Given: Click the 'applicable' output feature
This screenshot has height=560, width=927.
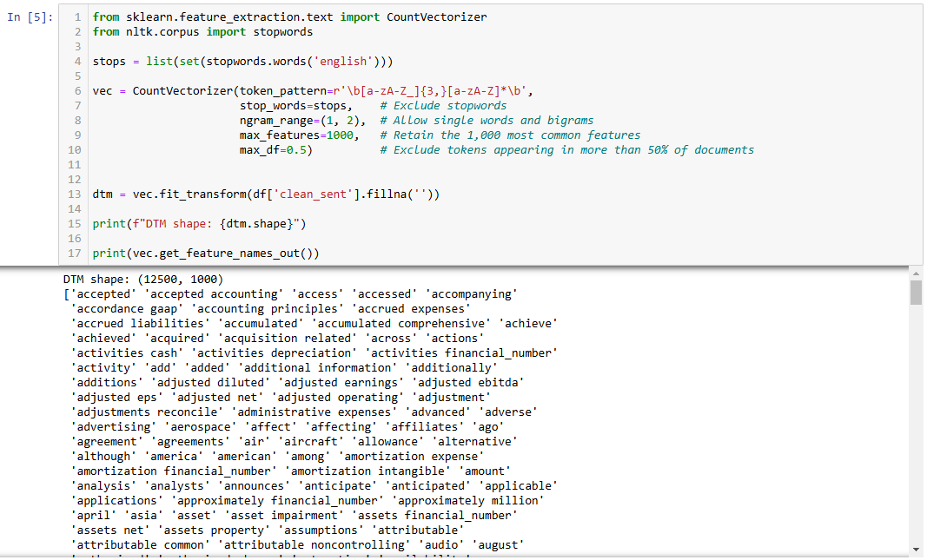Looking at the screenshot, I should [x=518, y=486].
